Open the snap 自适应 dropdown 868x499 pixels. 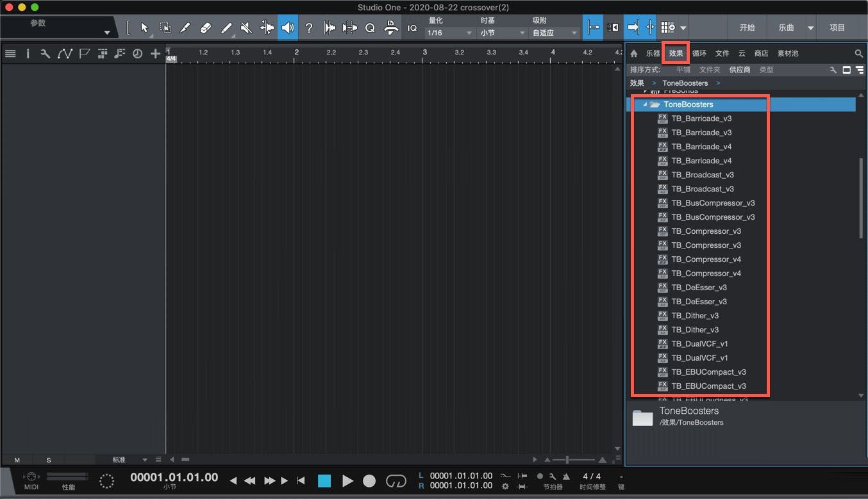pyautogui.click(x=554, y=33)
